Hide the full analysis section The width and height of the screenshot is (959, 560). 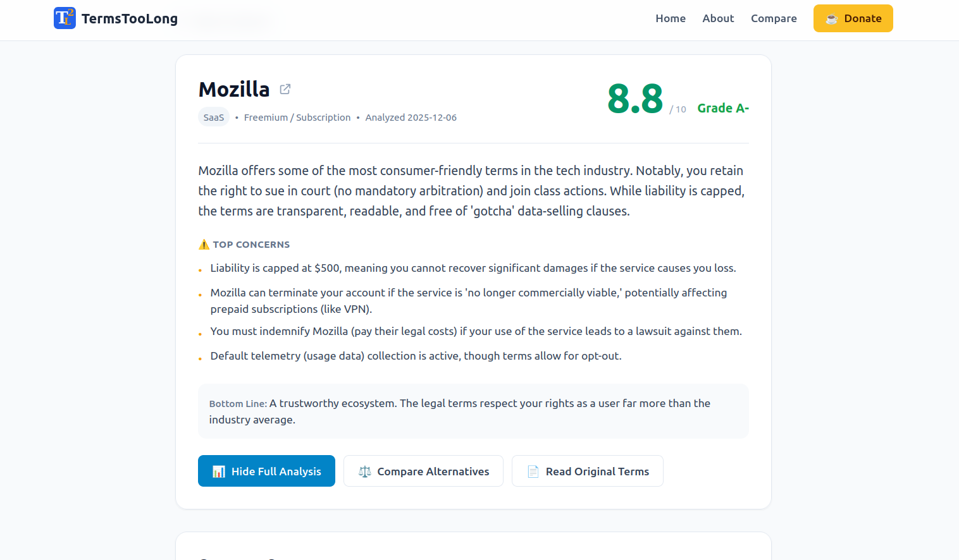tap(266, 471)
